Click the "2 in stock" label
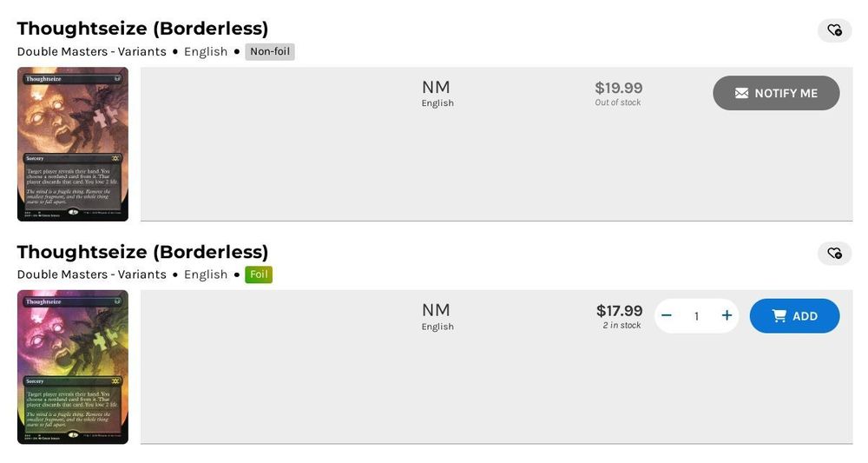 [621, 326]
